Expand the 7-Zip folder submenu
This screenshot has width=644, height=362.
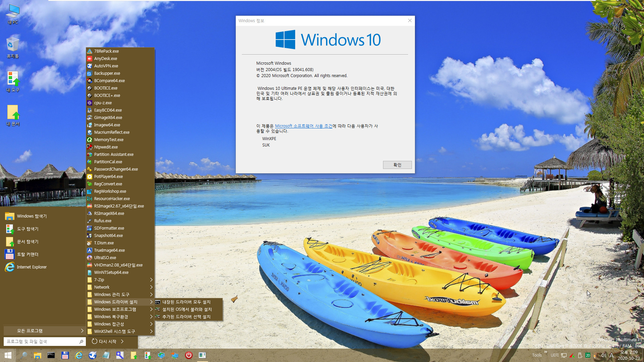click(x=120, y=280)
